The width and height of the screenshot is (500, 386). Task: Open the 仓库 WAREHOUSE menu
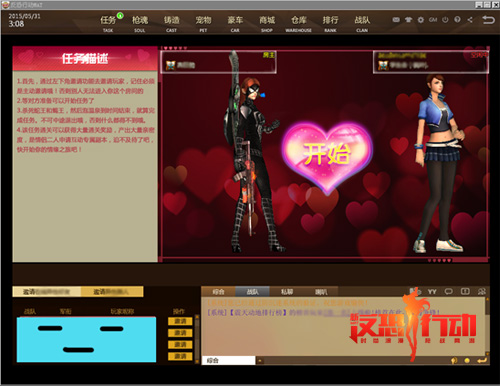pos(299,24)
